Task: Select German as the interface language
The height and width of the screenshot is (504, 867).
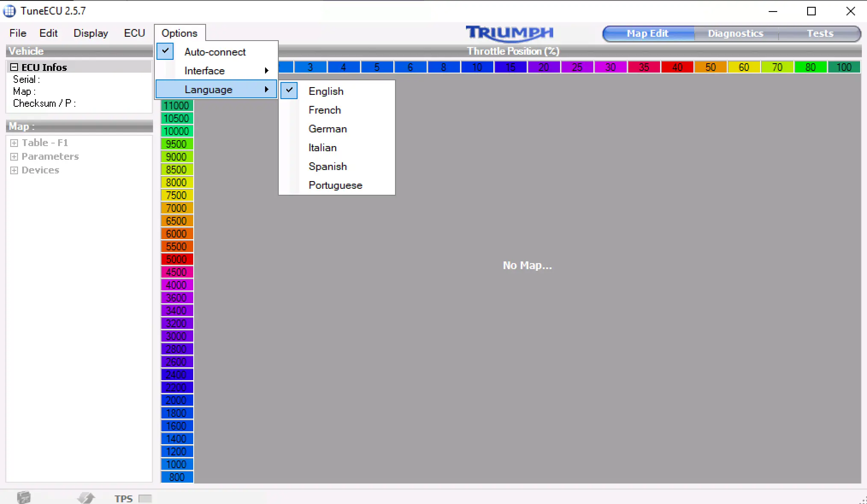Action: (x=327, y=129)
